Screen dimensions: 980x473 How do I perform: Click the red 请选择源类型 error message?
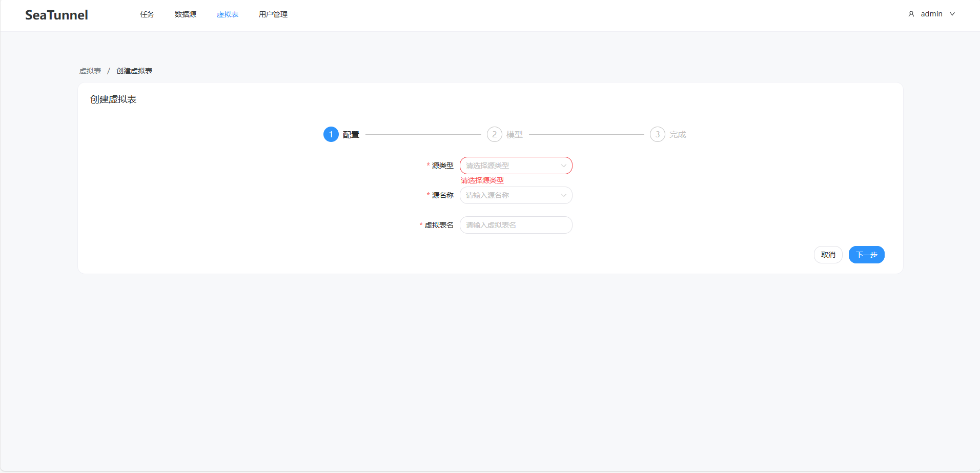click(x=482, y=180)
